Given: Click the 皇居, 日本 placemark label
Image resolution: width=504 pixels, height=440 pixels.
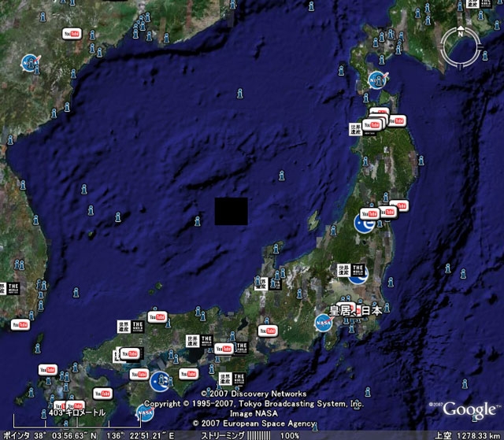Looking at the screenshot, I should pyautogui.click(x=356, y=310).
